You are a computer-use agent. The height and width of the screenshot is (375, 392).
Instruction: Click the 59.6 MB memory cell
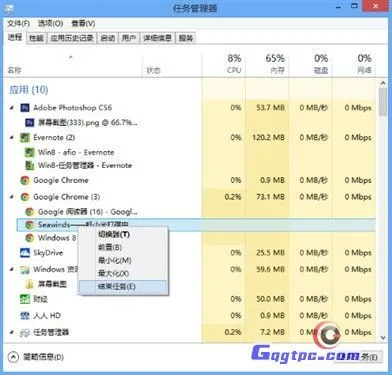click(x=271, y=269)
